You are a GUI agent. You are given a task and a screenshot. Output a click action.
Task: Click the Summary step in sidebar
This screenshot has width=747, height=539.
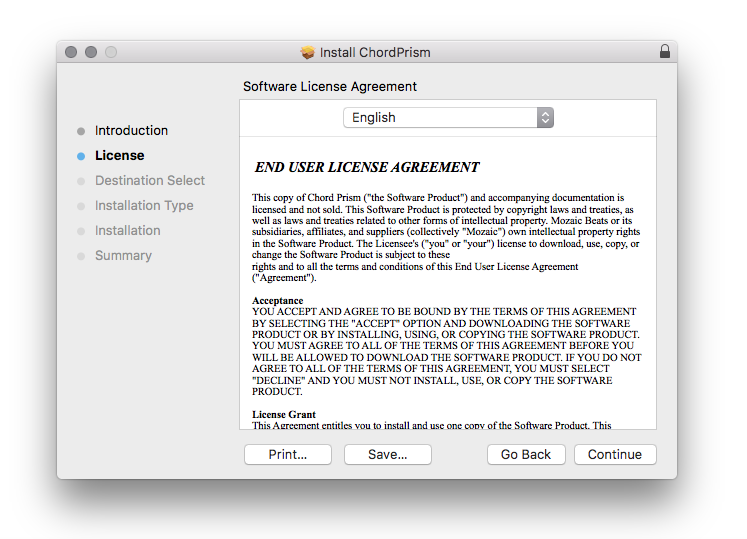click(123, 255)
